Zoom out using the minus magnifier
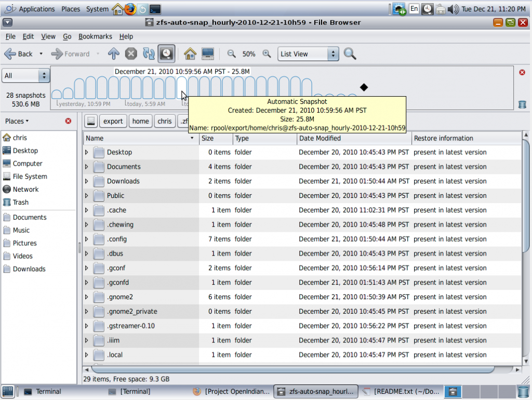 point(232,54)
